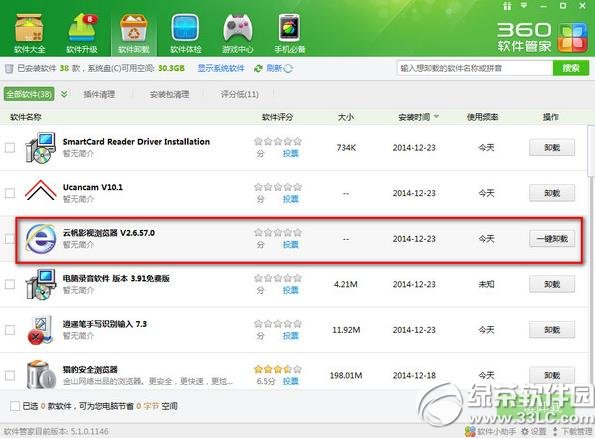Viewport: 595px width, 438px height.
Task: Click the trash bin icon beside 已安装软件
Action: [9, 69]
